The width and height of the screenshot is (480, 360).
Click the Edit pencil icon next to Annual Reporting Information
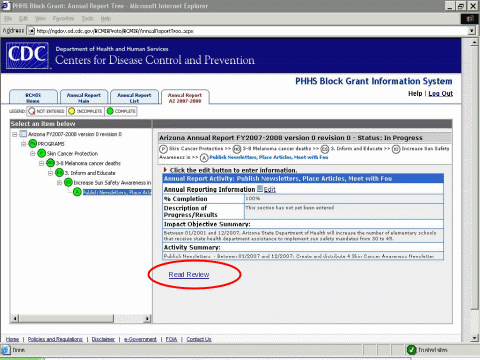260,189
